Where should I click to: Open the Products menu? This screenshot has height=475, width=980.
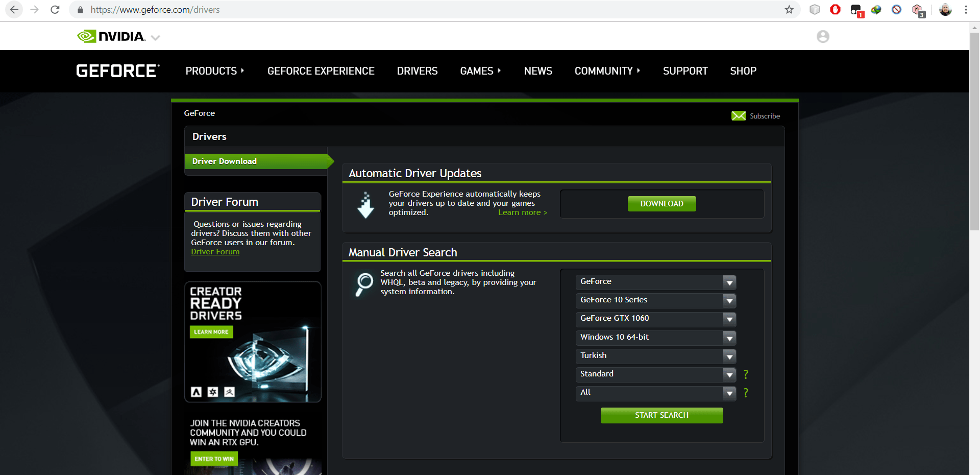215,71
